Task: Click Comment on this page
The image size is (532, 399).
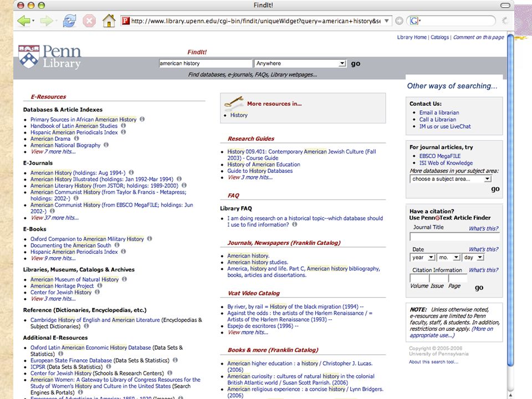Action: 478,37
